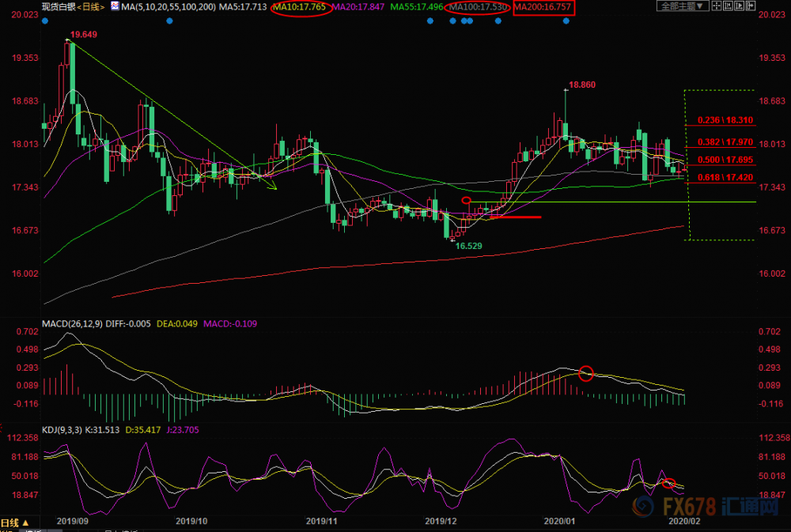Click the K:31.513 value

(102, 430)
